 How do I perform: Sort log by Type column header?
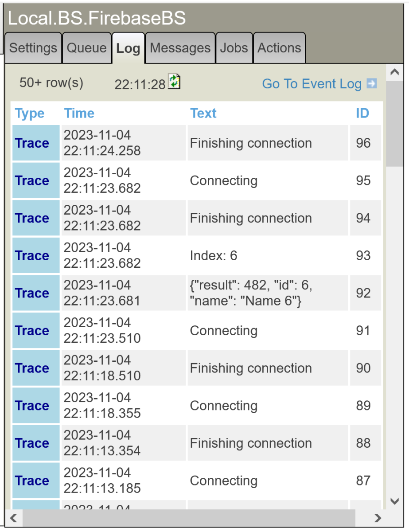tap(30, 113)
